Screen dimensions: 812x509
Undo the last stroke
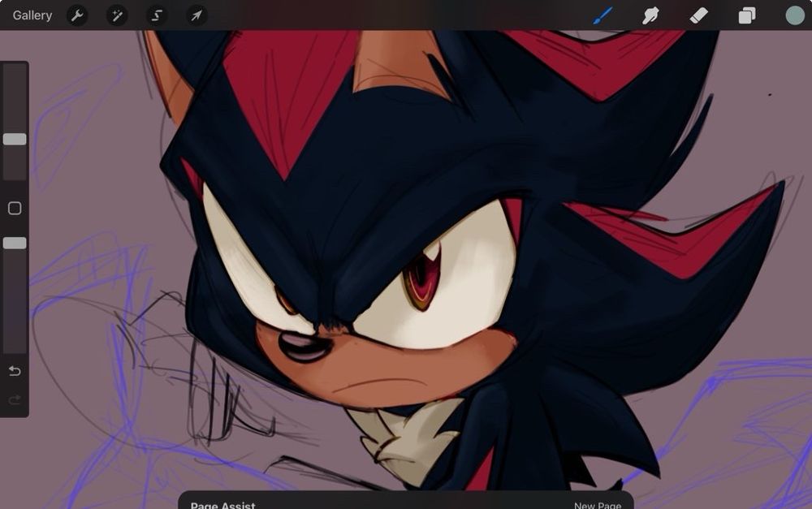tap(15, 371)
